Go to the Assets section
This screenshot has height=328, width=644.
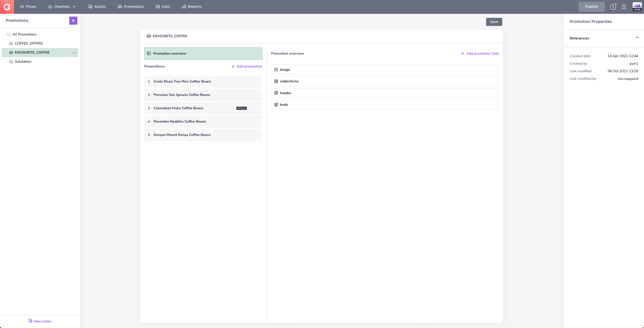pos(97,7)
